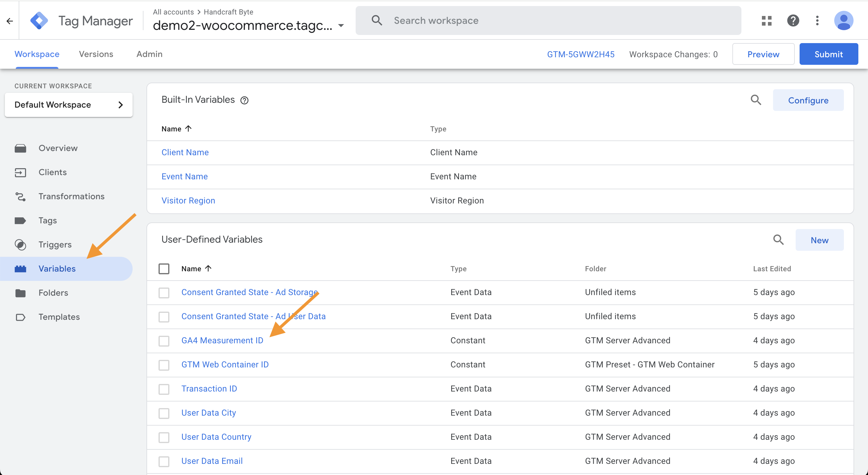Search the Built-In Variables list with magnifier icon
Image resolution: width=868 pixels, height=475 pixels.
[x=756, y=100]
